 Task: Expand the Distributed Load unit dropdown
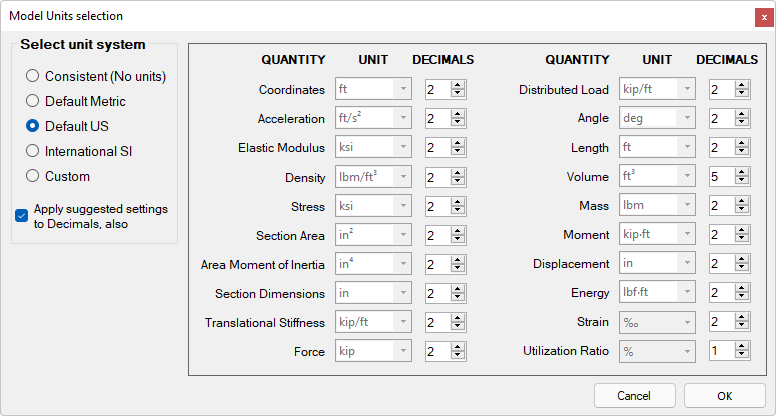tap(657, 89)
